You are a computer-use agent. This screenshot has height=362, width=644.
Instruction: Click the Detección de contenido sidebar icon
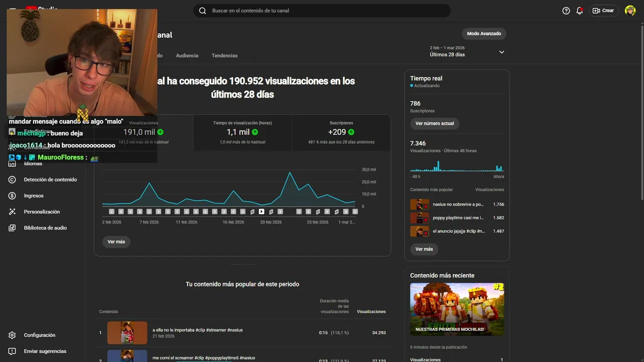coord(13,179)
